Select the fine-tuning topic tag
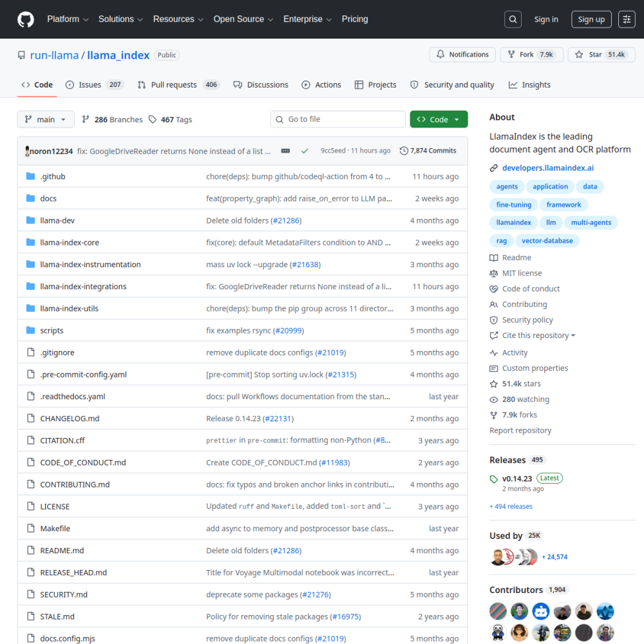Viewport: 644px width, 644px height. (x=513, y=205)
